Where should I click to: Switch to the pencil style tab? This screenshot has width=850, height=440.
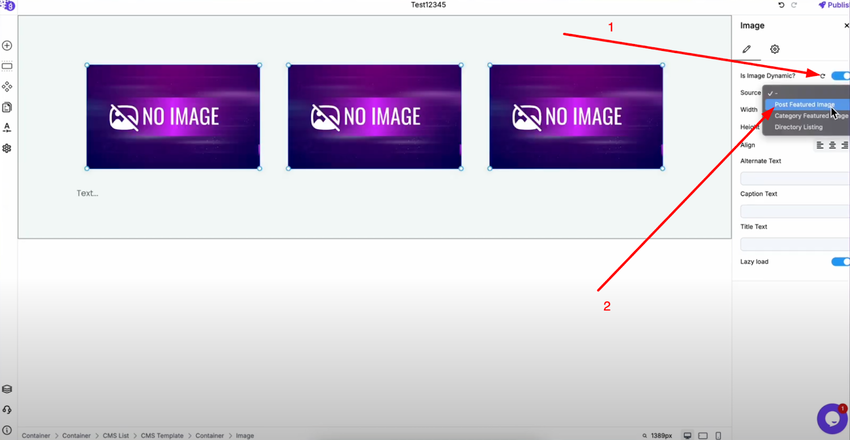[x=746, y=49]
